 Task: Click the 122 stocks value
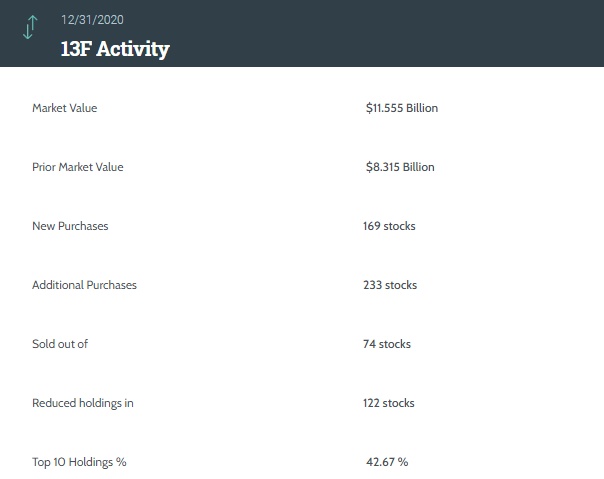tap(389, 403)
